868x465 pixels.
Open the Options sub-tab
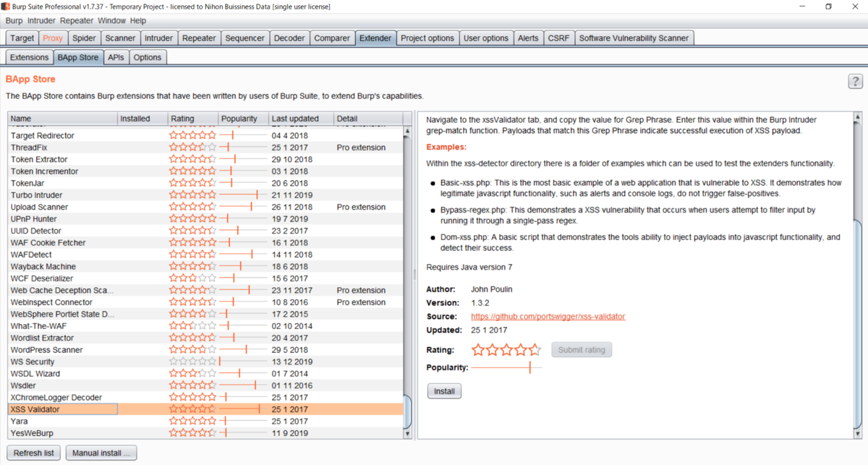pyautogui.click(x=148, y=57)
